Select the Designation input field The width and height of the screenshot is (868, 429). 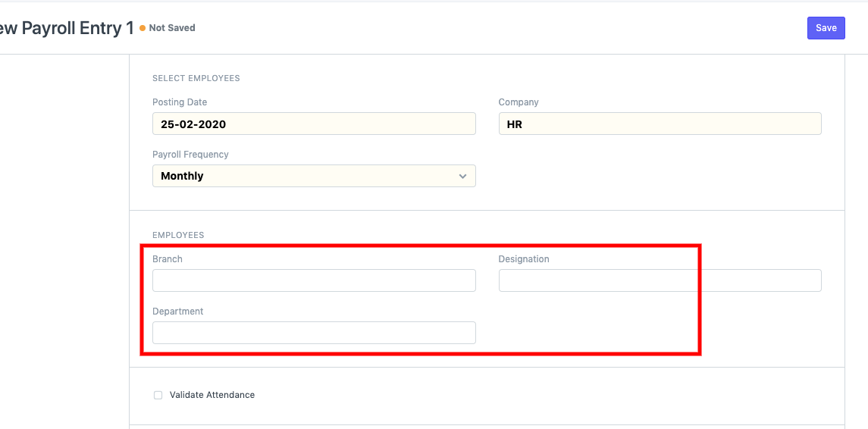660,280
